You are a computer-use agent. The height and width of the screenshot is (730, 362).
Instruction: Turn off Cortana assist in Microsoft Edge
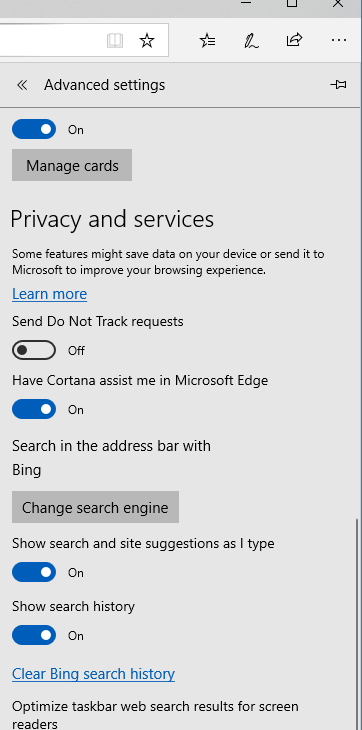pos(34,409)
